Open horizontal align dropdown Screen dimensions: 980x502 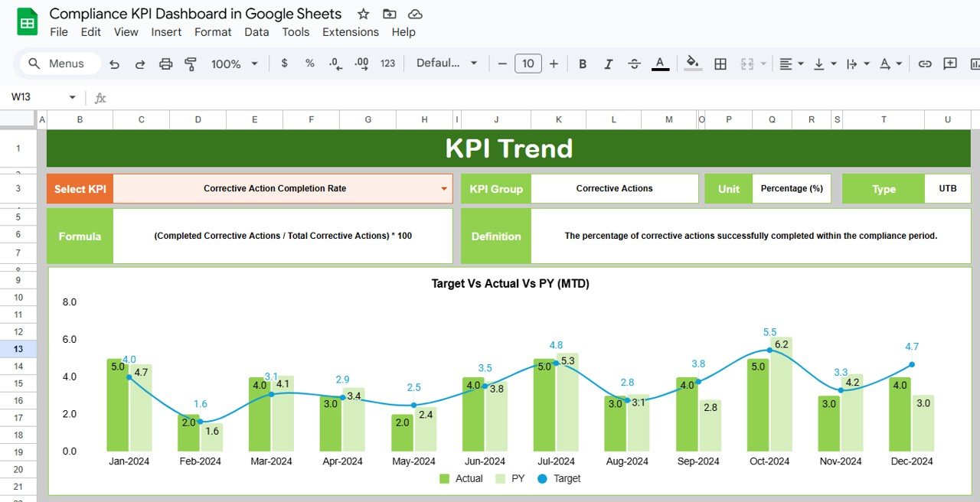click(792, 64)
